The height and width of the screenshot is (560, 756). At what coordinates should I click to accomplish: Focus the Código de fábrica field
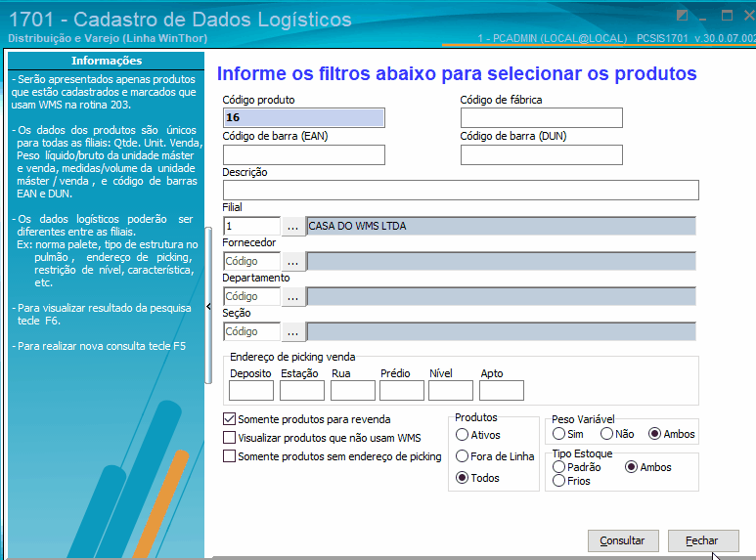542,117
